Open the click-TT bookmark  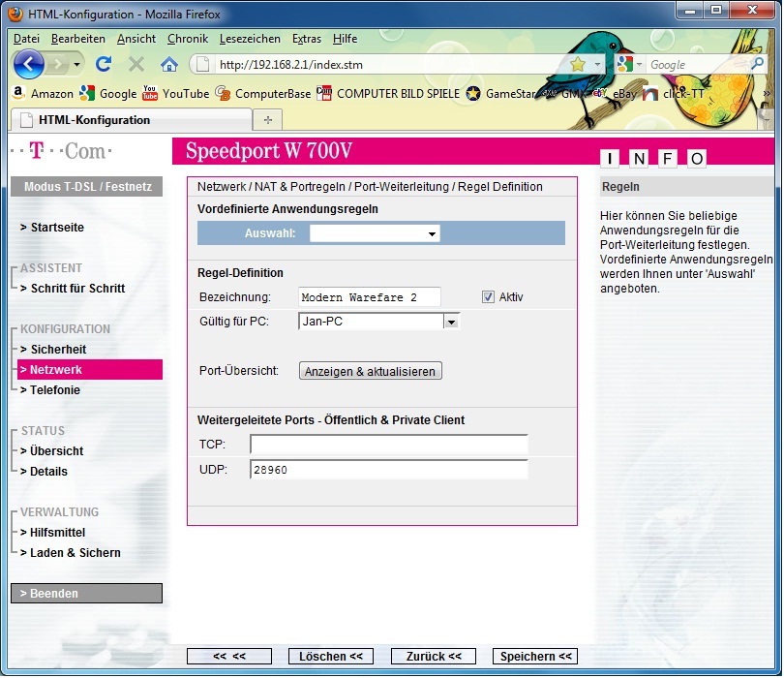click(673, 94)
